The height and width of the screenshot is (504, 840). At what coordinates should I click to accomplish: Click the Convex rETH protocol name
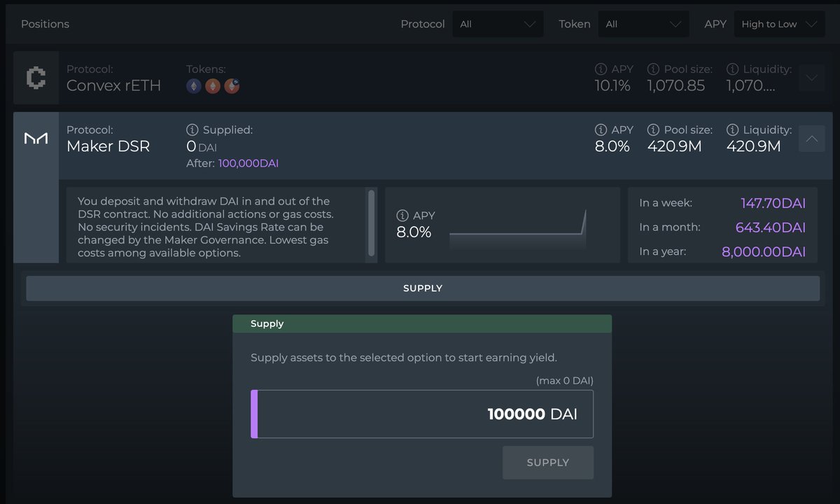click(x=113, y=85)
